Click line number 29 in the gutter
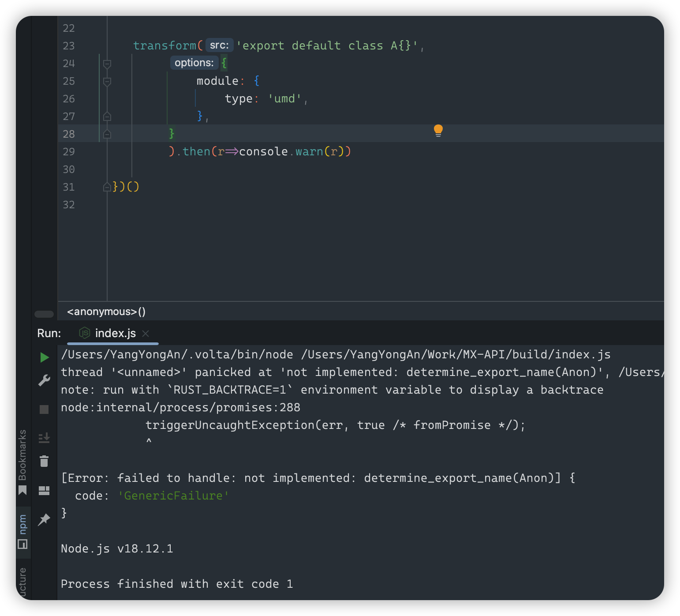The width and height of the screenshot is (680, 616). (69, 151)
